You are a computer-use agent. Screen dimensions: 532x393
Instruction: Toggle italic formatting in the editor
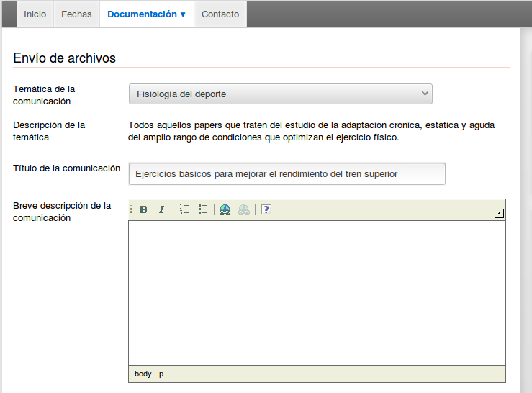click(x=161, y=209)
